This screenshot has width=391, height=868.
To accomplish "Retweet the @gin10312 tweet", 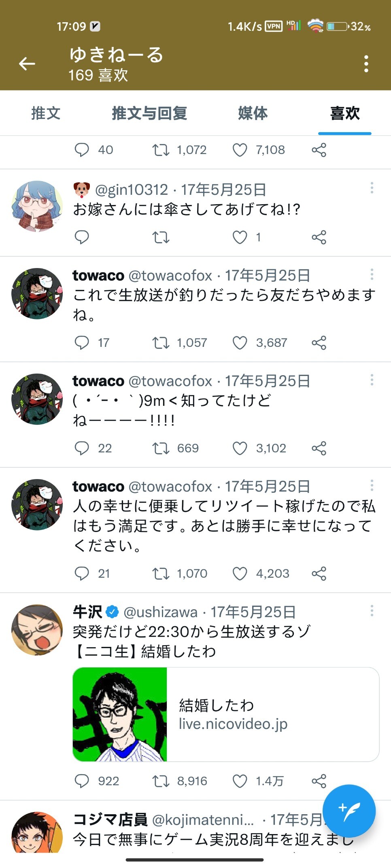I will point(161,237).
